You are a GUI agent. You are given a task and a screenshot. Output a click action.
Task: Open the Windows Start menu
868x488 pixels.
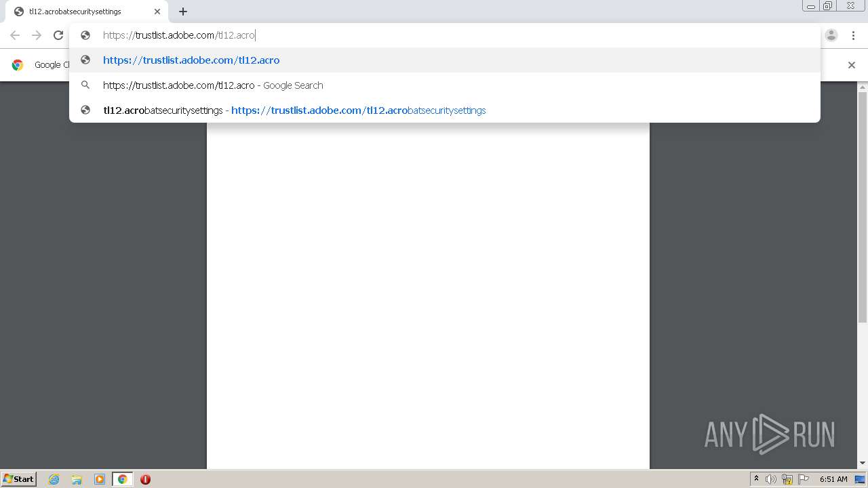19,479
